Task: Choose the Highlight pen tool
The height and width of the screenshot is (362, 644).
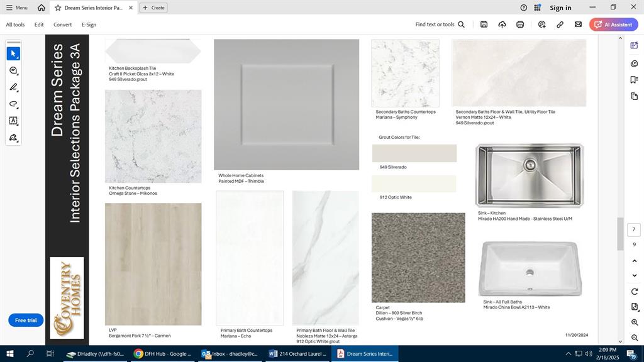Action: click(x=13, y=87)
